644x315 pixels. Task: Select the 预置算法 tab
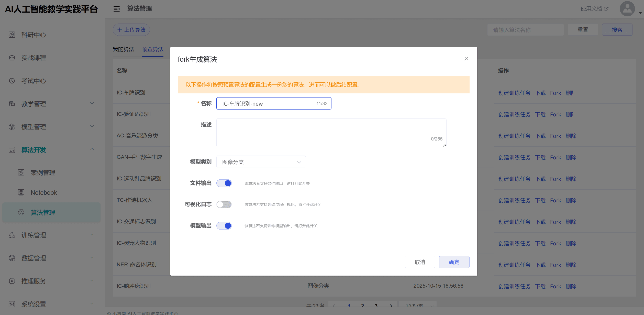tap(153, 49)
